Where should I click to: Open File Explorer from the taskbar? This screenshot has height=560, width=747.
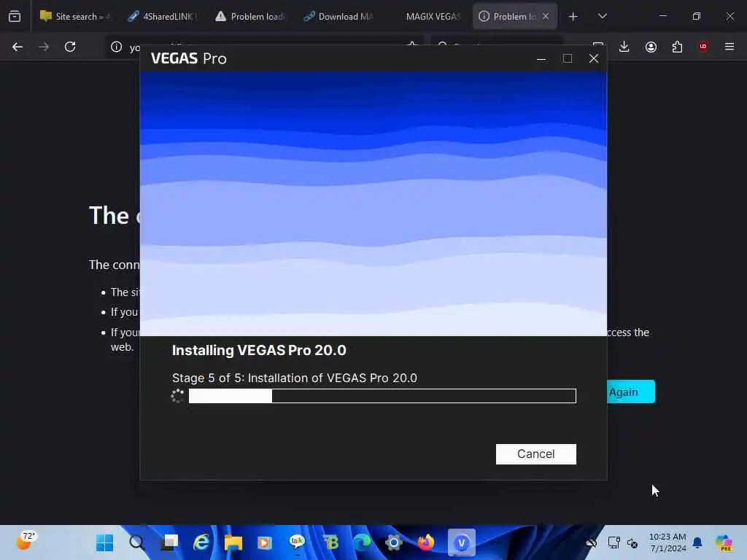click(x=233, y=542)
